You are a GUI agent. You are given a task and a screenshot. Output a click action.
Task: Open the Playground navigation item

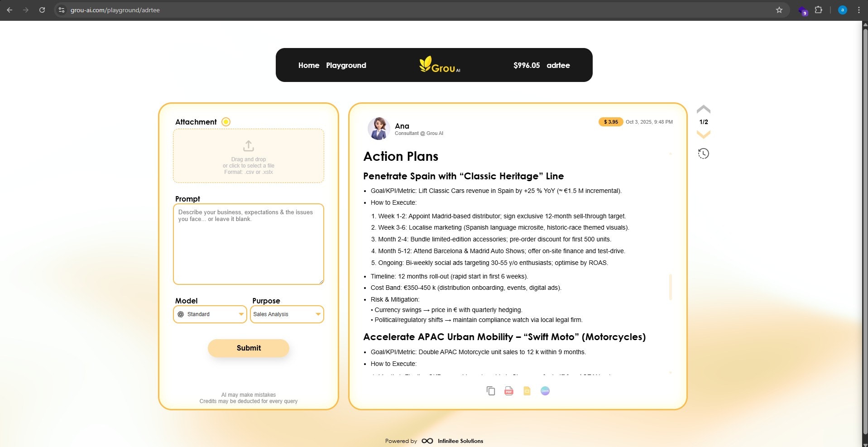(x=346, y=65)
